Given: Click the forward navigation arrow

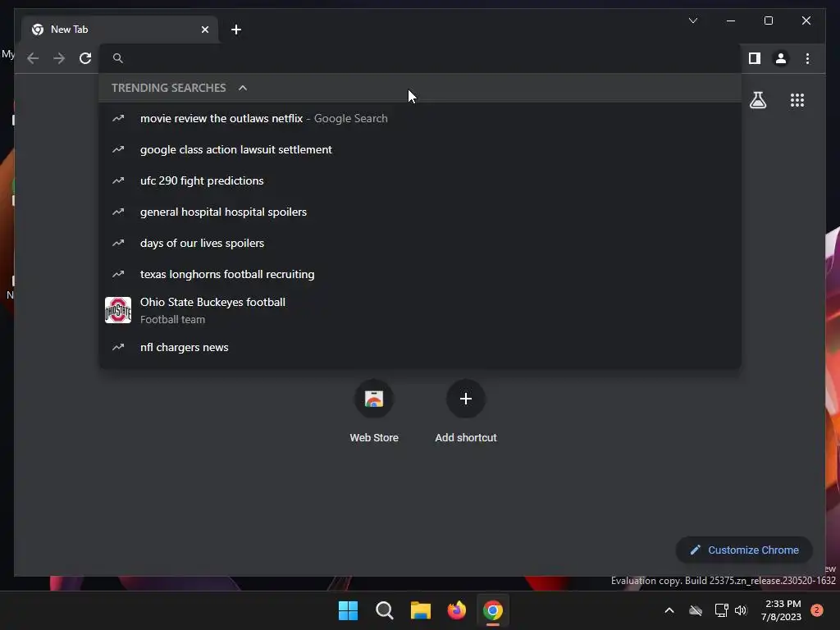Looking at the screenshot, I should coord(59,58).
